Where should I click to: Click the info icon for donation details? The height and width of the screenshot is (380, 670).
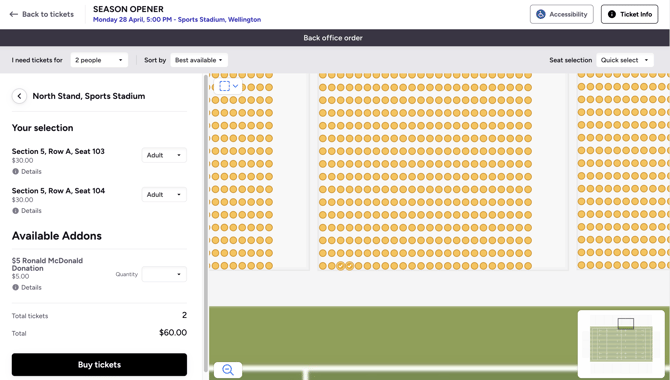coord(15,287)
